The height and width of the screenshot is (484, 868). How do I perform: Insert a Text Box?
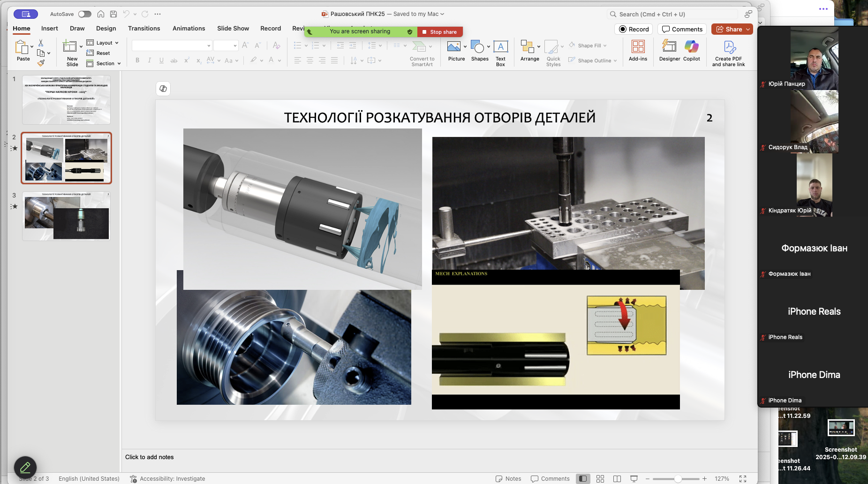click(500, 47)
